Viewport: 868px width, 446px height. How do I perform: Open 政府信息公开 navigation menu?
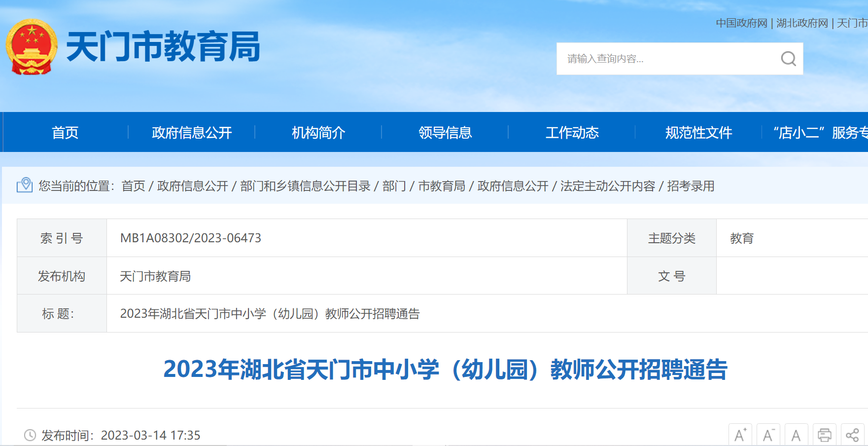192,132
